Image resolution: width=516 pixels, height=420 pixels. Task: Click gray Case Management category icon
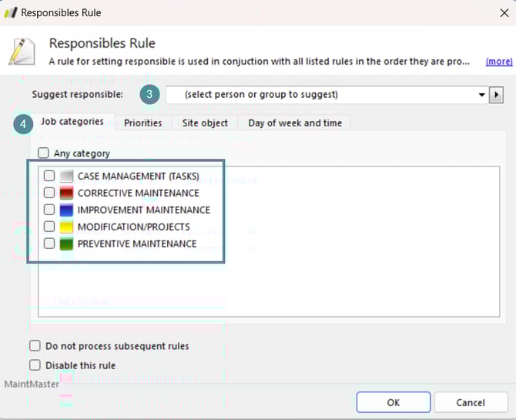tap(66, 176)
